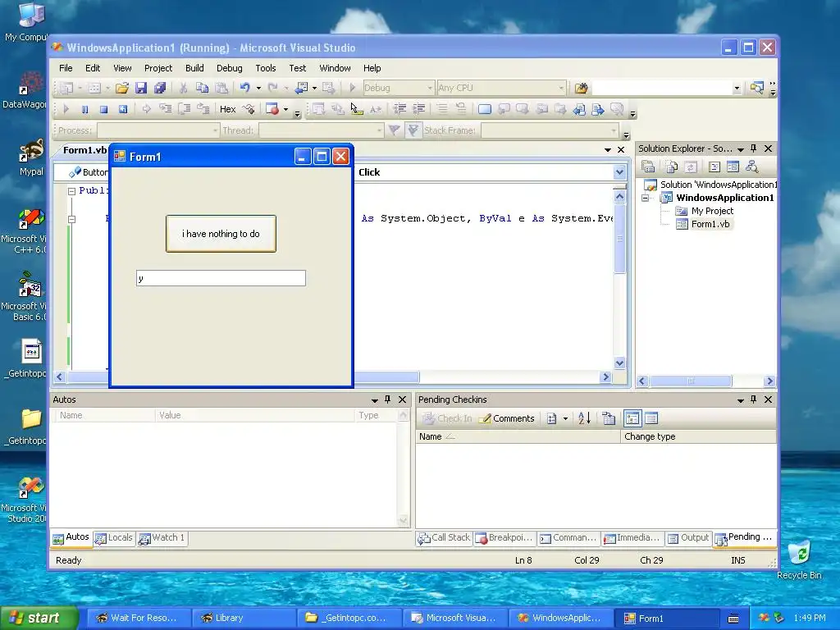Click the Stop Debugging square icon
Viewport: 840px width, 630px height.
click(104, 109)
